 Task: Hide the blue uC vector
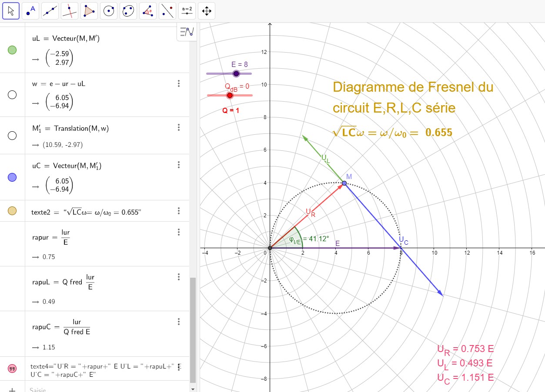pos(12,177)
